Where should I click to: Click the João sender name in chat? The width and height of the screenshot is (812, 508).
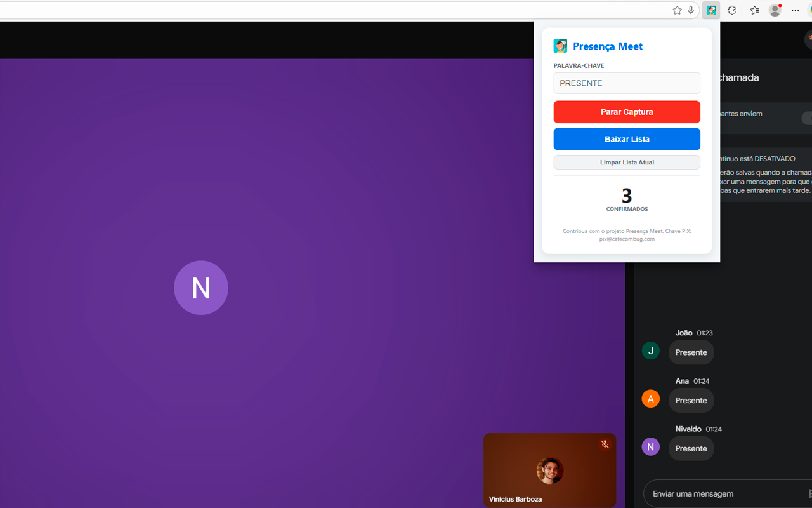click(x=684, y=333)
